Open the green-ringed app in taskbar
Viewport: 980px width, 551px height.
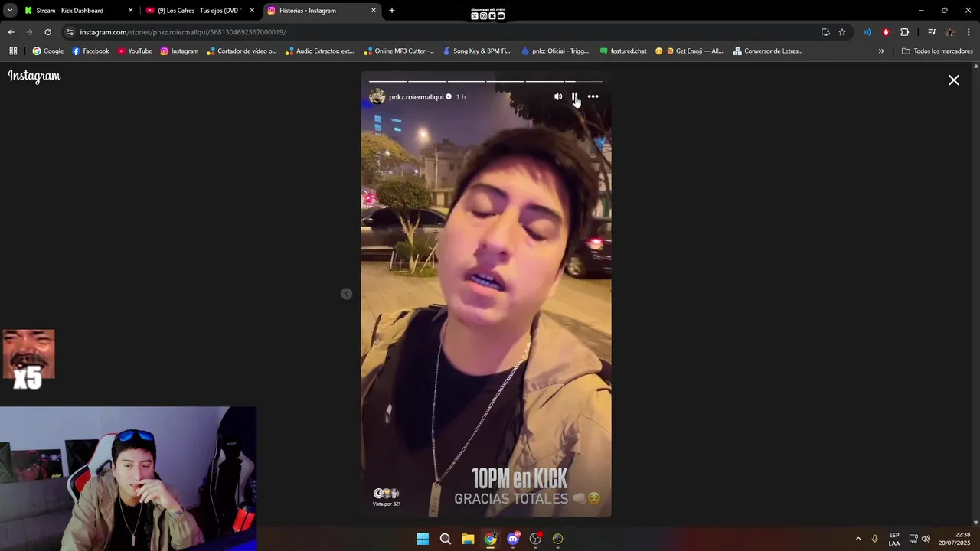tap(558, 539)
